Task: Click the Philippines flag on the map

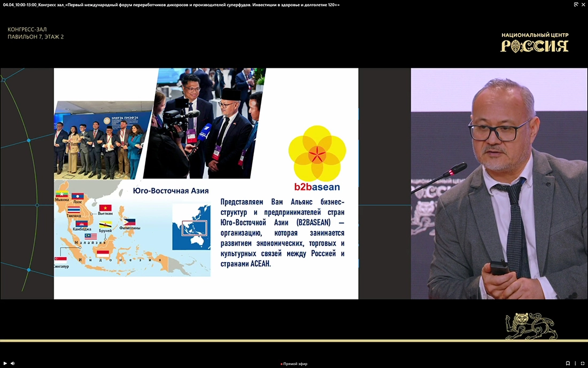Action: pos(129,221)
